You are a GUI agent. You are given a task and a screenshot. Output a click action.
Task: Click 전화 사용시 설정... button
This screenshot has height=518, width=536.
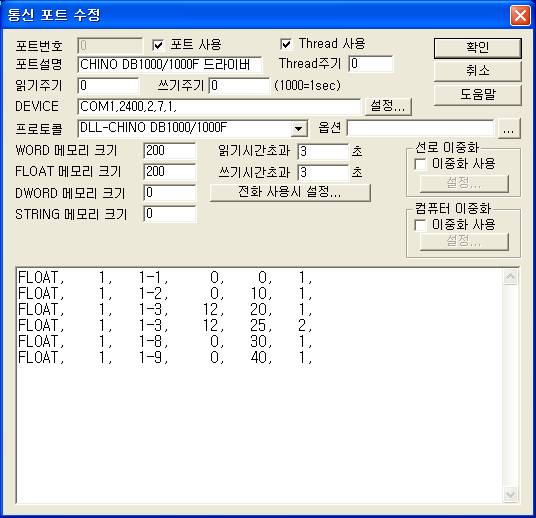(x=290, y=192)
